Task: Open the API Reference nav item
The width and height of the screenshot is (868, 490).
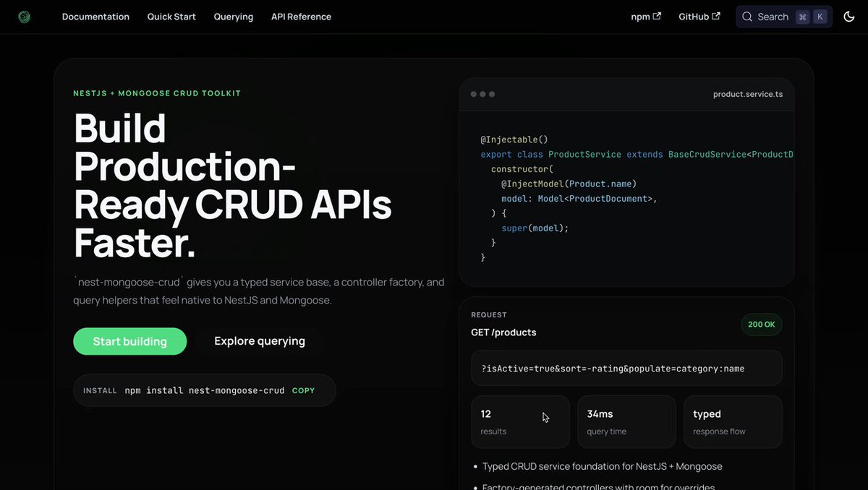Action: coord(301,17)
